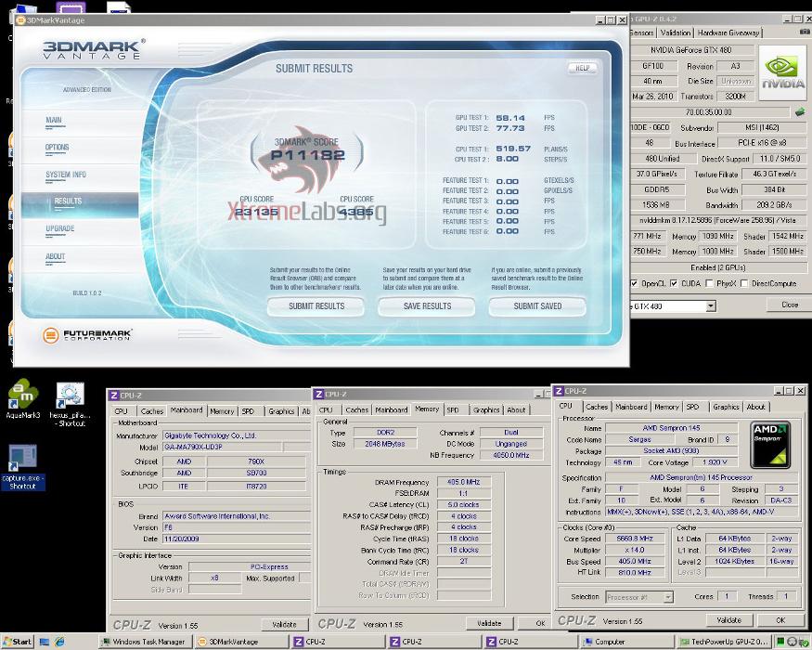812x650 pixels.
Task: Open the hexus_pifa shortcut desktop icon
Action: [71, 405]
